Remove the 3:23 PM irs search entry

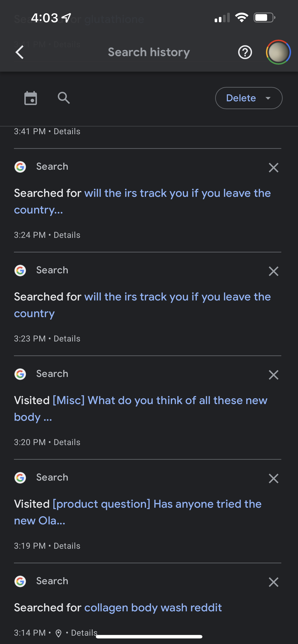click(x=273, y=271)
